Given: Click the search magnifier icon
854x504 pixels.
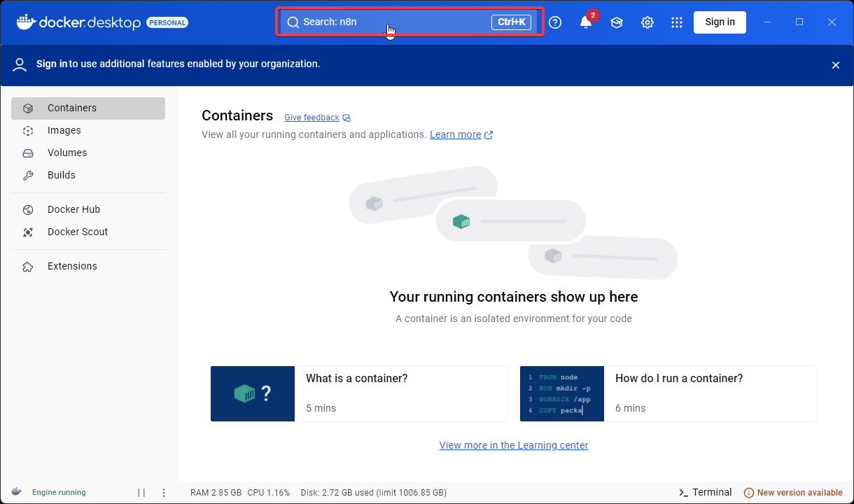Looking at the screenshot, I should (x=293, y=22).
